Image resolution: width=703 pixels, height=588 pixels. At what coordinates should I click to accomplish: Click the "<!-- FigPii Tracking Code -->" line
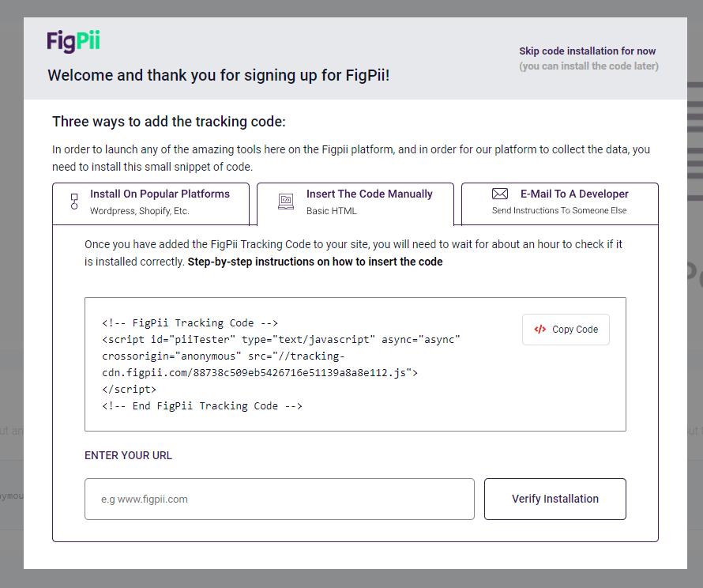coord(190,323)
